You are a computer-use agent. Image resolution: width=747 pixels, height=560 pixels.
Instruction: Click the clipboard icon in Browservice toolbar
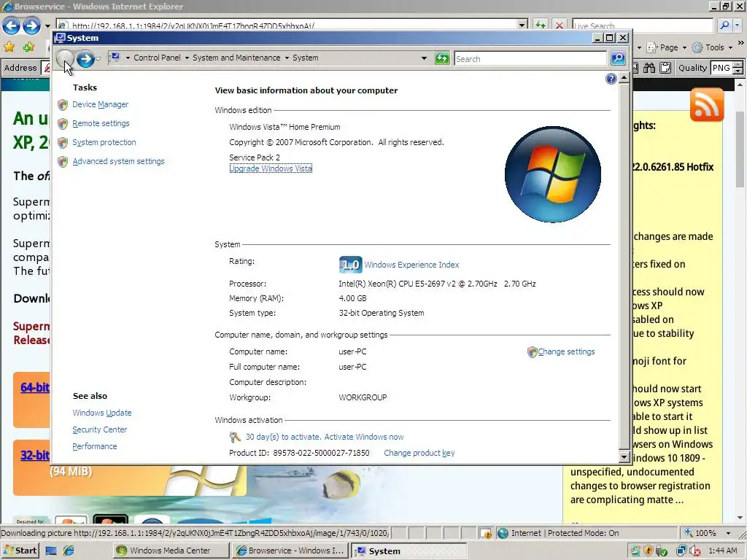pyautogui.click(x=665, y=68)
